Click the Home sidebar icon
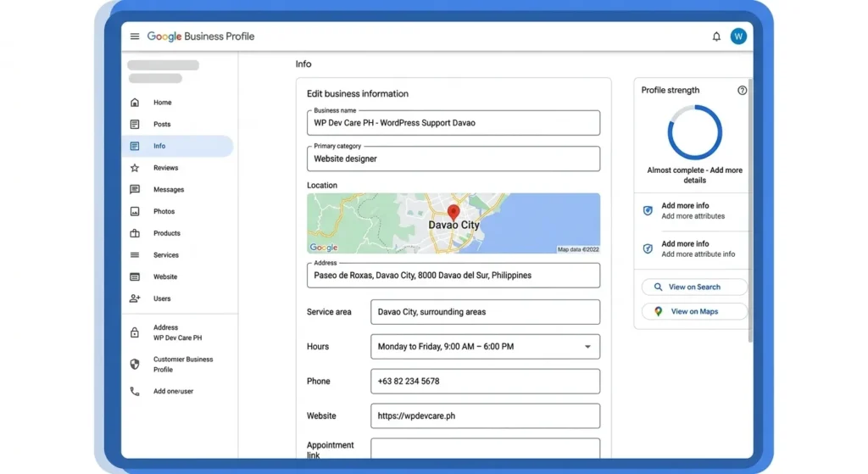The image size is (868, 474). click(x=135, y=103)
